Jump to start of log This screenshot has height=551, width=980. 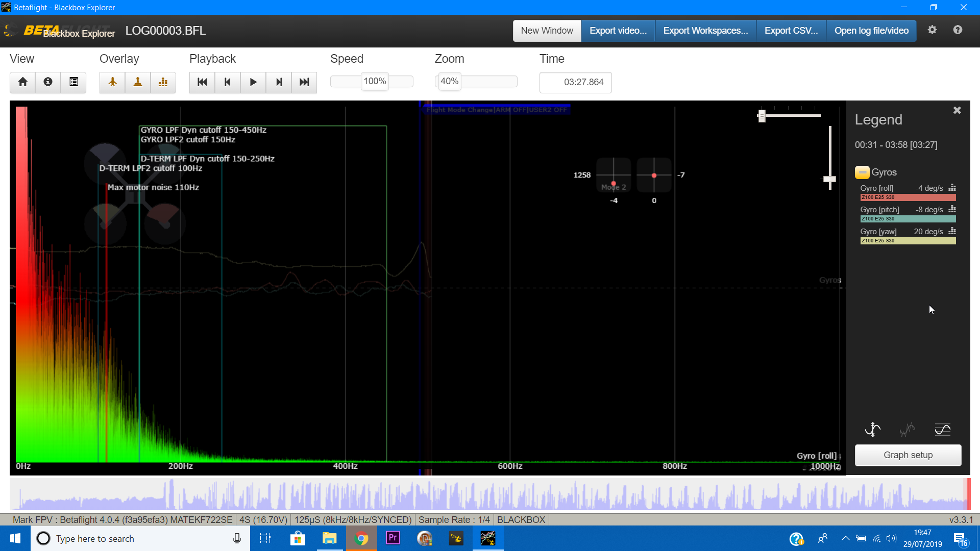(x=202, y=82)
